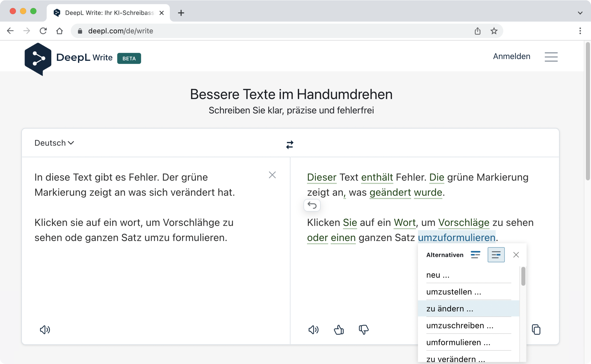Copy the improved text to clipboard

coord(536,329)
